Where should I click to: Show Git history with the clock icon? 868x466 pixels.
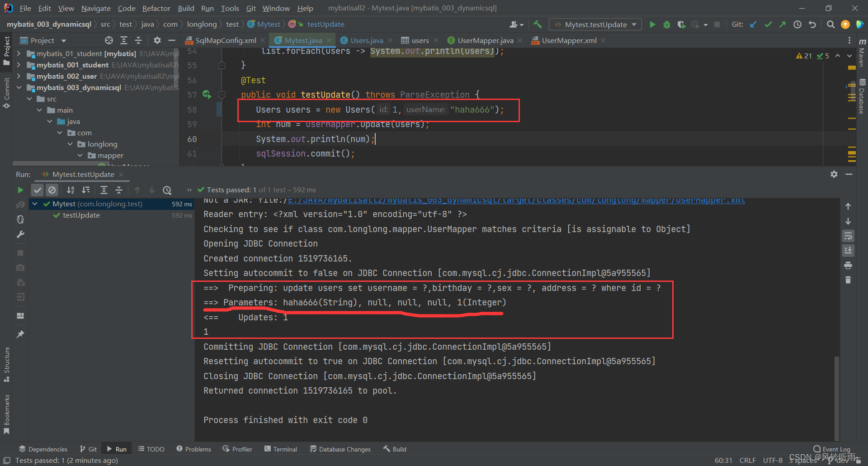click(x=797, y=24)
